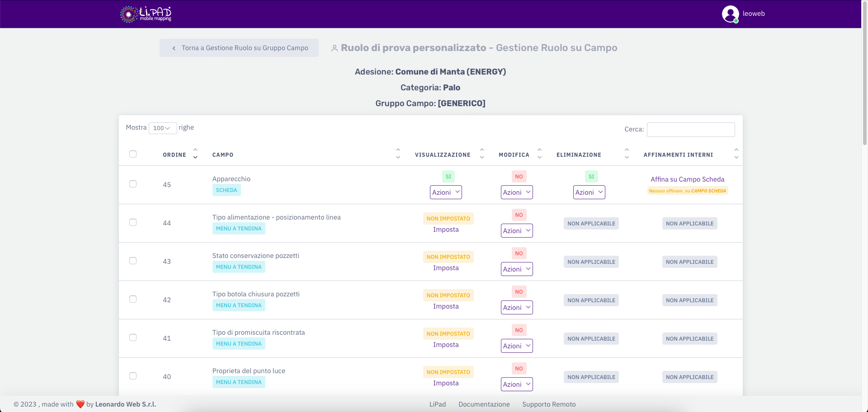Sort by Modifica column arrows
This screenshot has height=412, width=868.
pos(539,154)
